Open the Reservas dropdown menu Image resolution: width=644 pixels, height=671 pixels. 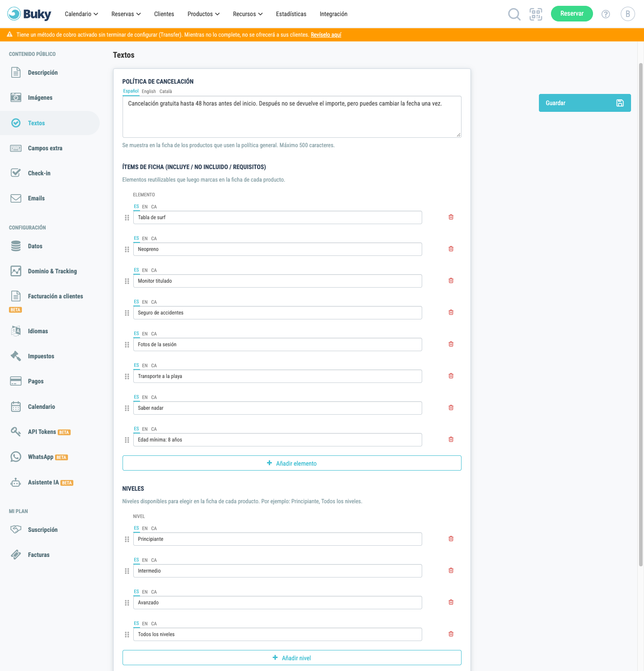[x=126, y=14]
